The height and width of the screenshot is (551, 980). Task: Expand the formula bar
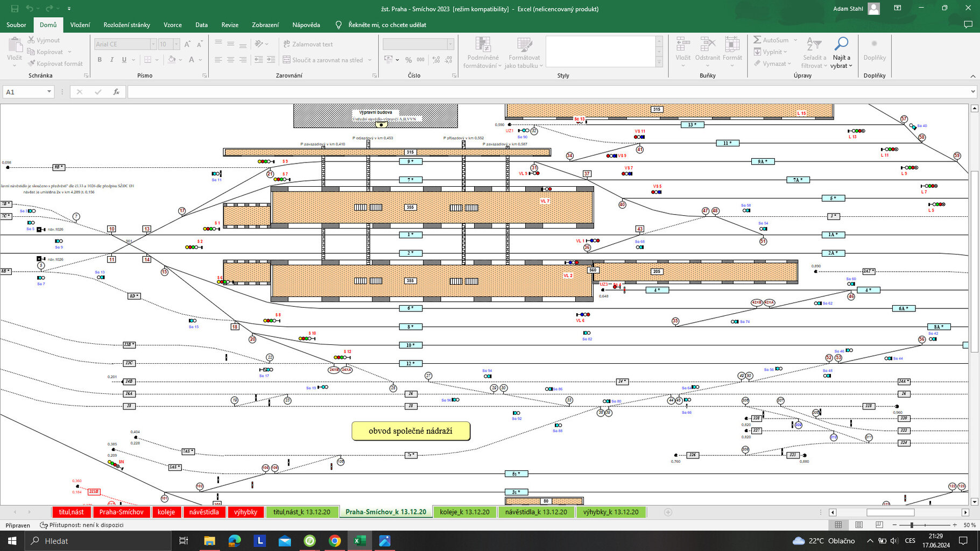(x=972, y=92)
